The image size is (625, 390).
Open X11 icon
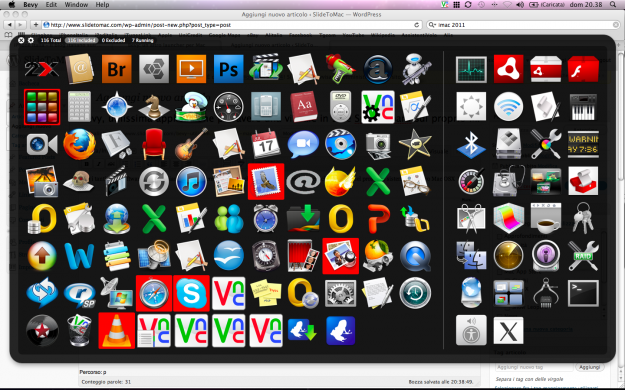[x=508, y=331]
